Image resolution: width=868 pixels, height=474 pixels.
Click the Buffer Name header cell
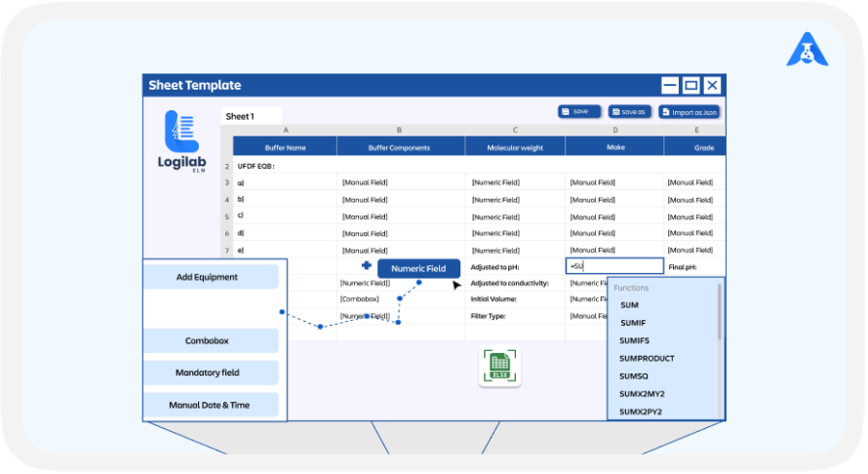(x=285, y=146)
